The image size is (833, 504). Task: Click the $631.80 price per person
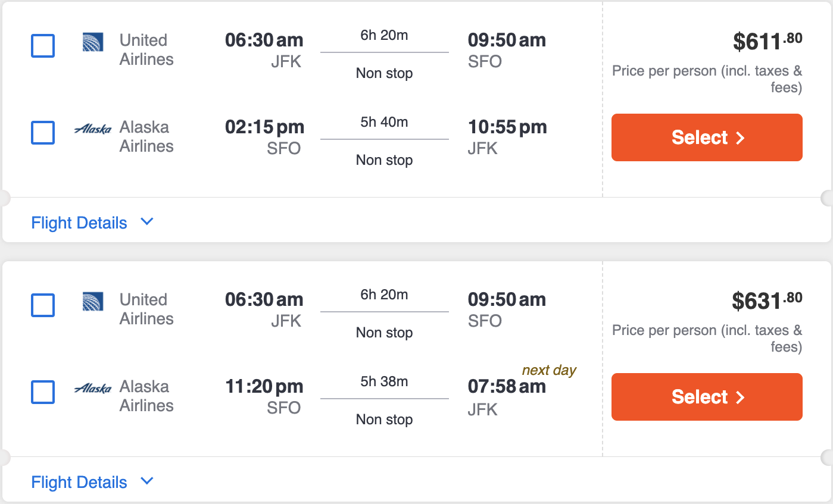768,300
